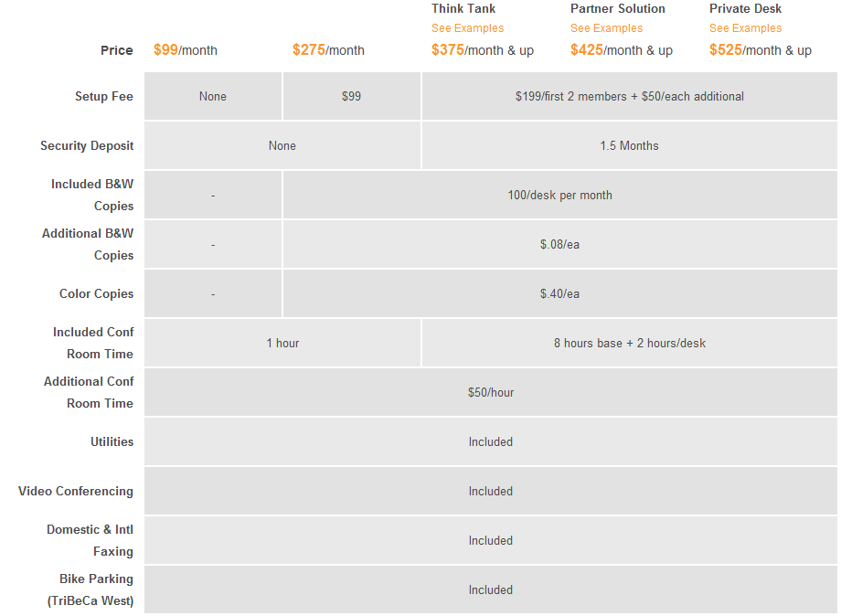Click the $199/first 2 members setup fee cell
Screen dimensions: 841x616
[x=629, y=96]
